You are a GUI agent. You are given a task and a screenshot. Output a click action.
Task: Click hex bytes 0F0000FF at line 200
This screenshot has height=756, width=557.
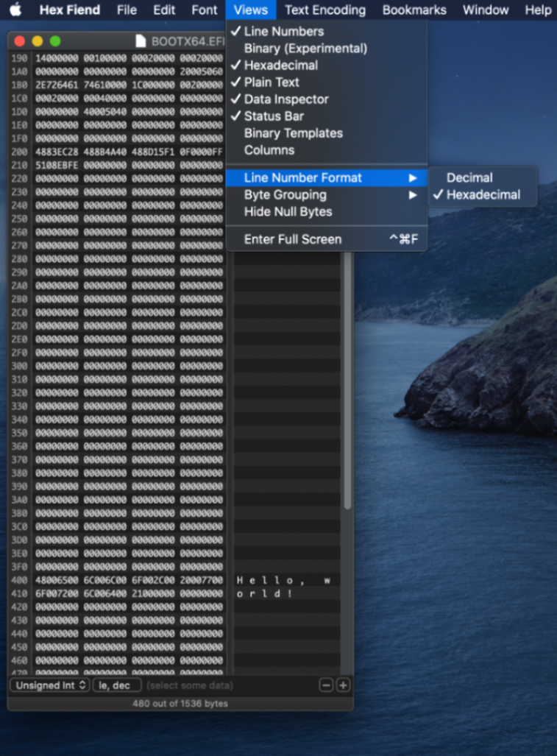click(202, 152)
